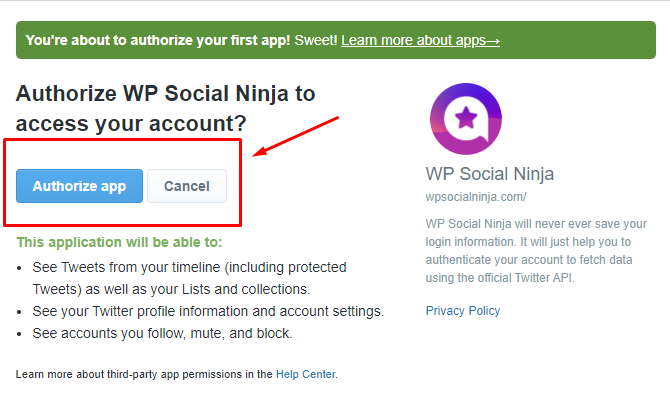Viewport: 670px width, 400px height.
Task: Open the Learn more about apps link
Action: pyautogui.click(x=420, y=40)
